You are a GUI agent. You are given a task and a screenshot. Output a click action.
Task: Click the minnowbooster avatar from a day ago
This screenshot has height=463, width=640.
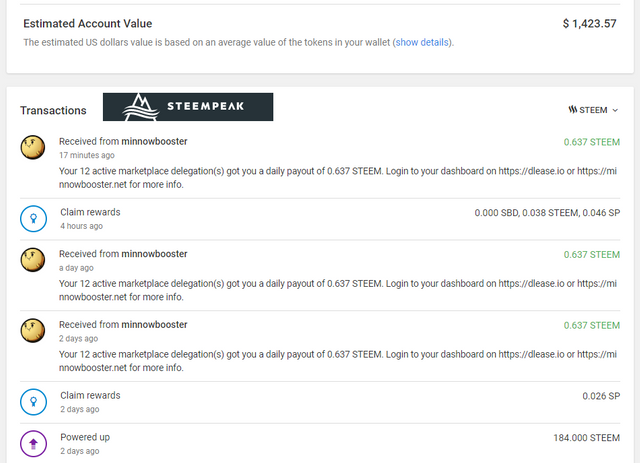coord(33,260)
